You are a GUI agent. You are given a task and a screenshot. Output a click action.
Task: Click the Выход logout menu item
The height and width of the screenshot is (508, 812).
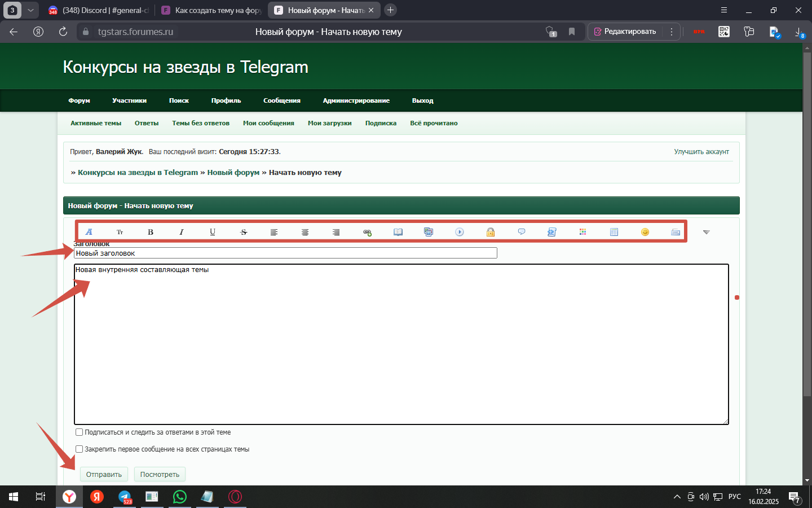(x=422, y=100)
